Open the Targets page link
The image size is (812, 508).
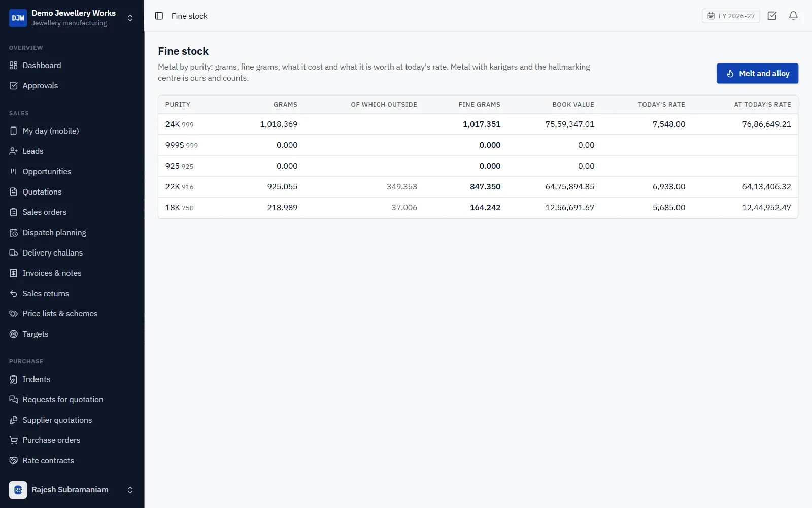[72, 334]
